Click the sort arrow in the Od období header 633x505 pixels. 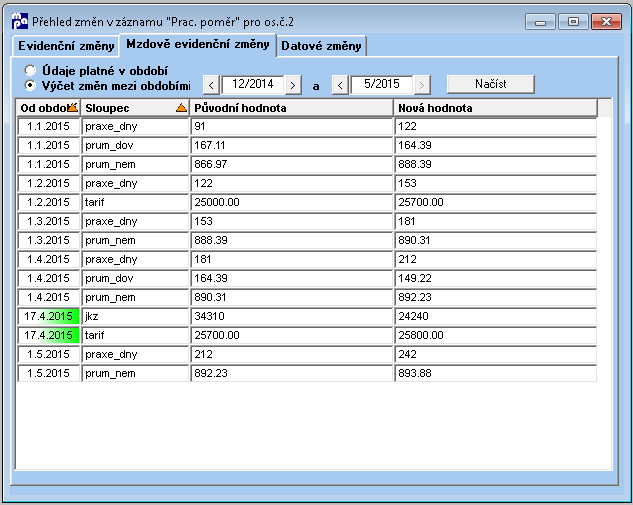pyautogui.click(x=73, y=107)
